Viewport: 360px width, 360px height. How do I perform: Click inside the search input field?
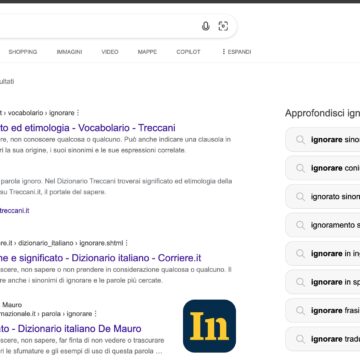pos(100,26)
